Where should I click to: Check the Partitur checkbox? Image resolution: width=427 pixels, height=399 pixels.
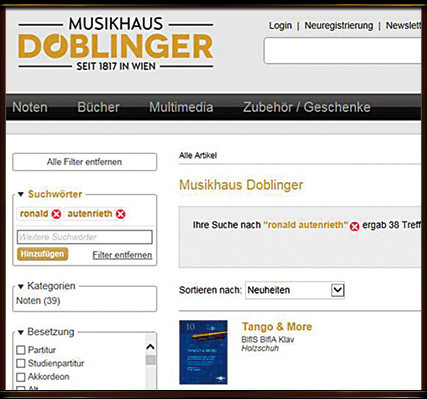[x=21, y=350]
